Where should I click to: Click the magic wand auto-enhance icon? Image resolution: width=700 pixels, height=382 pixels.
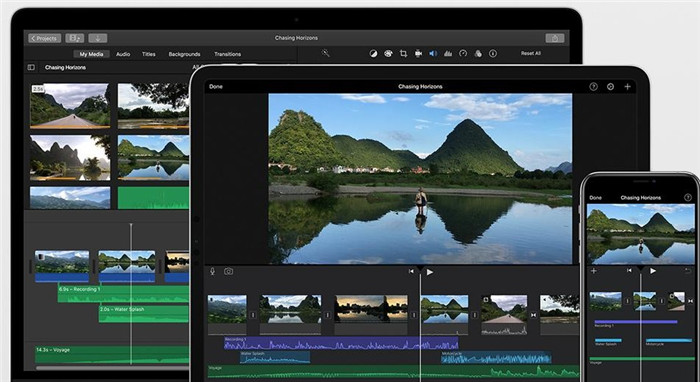coord(325,53)
